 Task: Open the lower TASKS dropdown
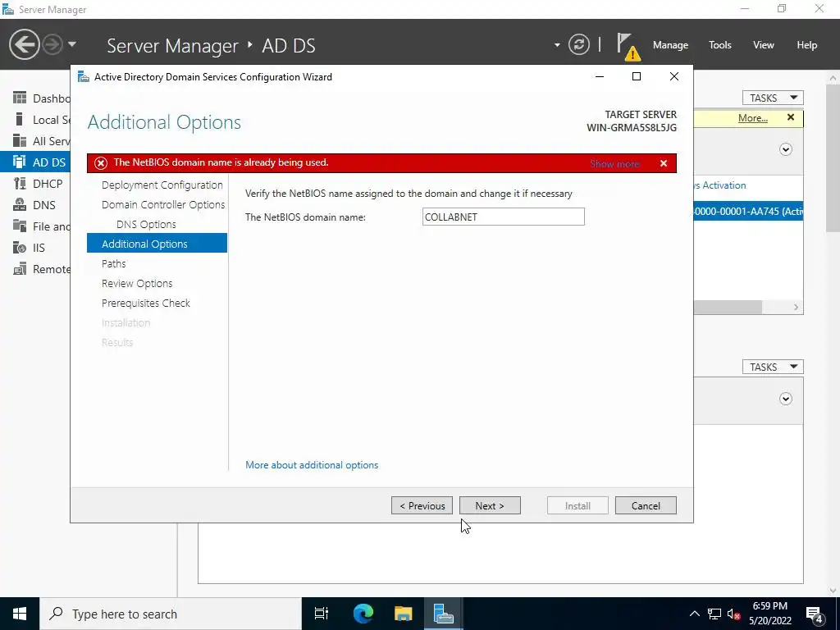(x=773, y=367)
